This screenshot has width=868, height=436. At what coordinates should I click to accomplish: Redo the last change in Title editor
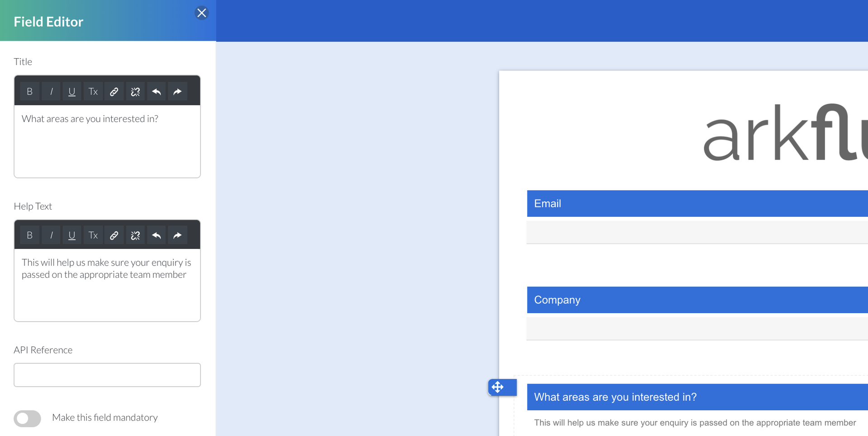click(177, 91)
